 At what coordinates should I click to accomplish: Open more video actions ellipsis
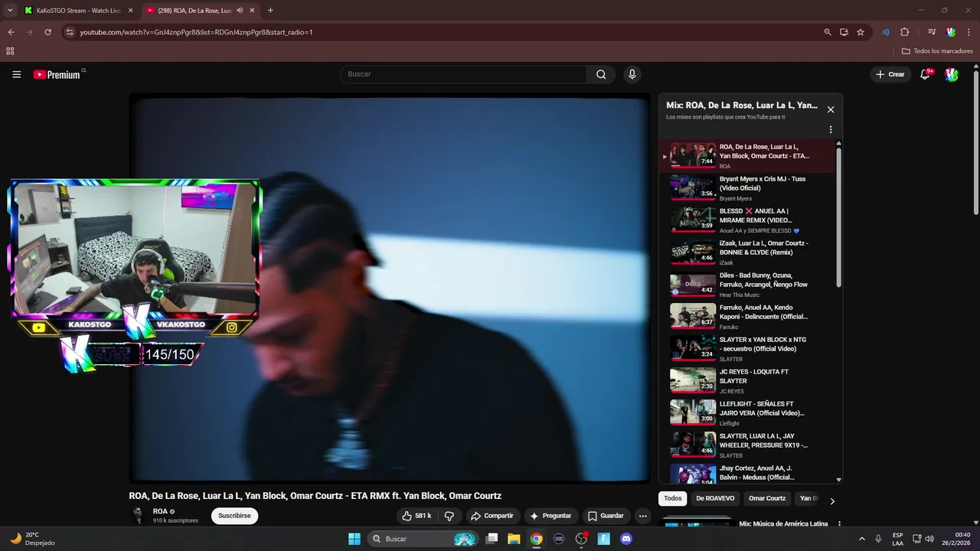642,516
